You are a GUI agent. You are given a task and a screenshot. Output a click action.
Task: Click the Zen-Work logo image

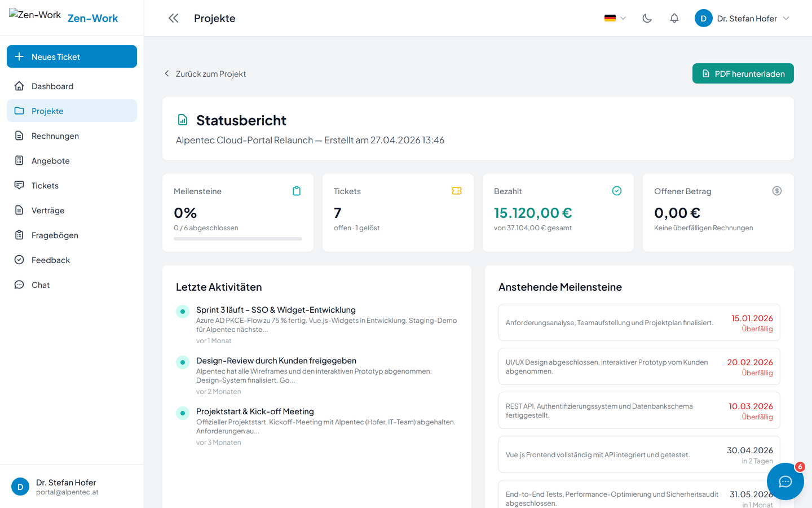click(x=35, y=15)
